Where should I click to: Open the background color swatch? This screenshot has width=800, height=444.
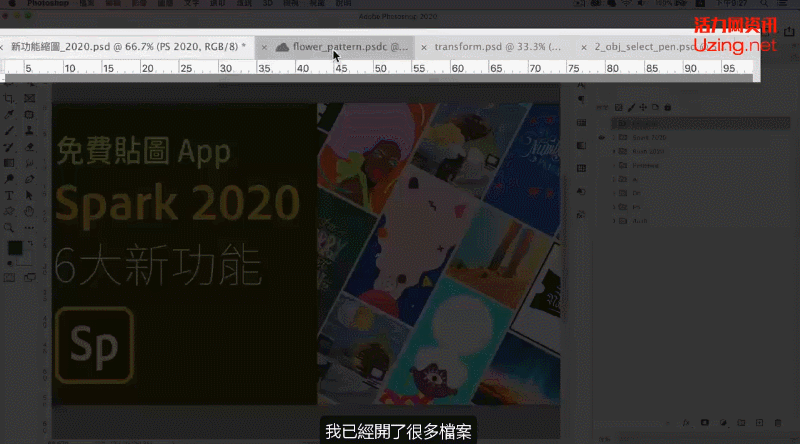tap(24, 260)
